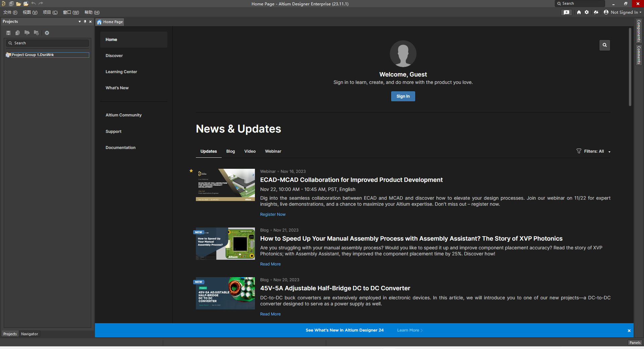The height and width of the screenshot is (349, 644).
Task: Select the Home Page document tab
Action: [110, 22]
